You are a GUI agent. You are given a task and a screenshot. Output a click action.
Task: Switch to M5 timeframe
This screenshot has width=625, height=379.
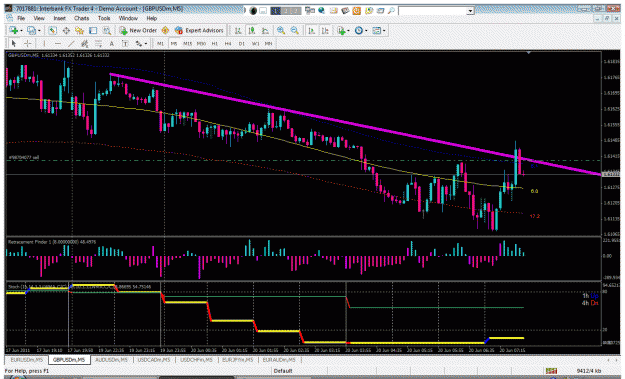click(x=174, y=43)
